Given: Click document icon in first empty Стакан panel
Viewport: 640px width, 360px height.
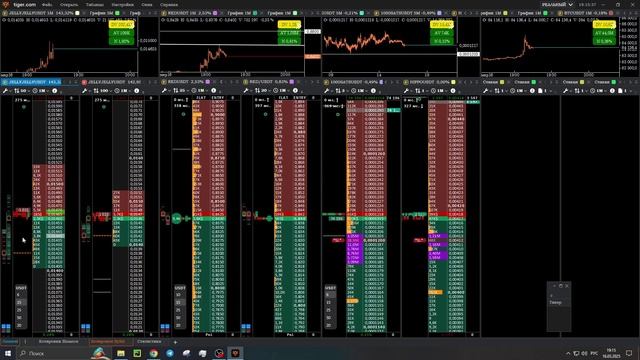Looking at the screenshot, I should [x=540, y=91].
